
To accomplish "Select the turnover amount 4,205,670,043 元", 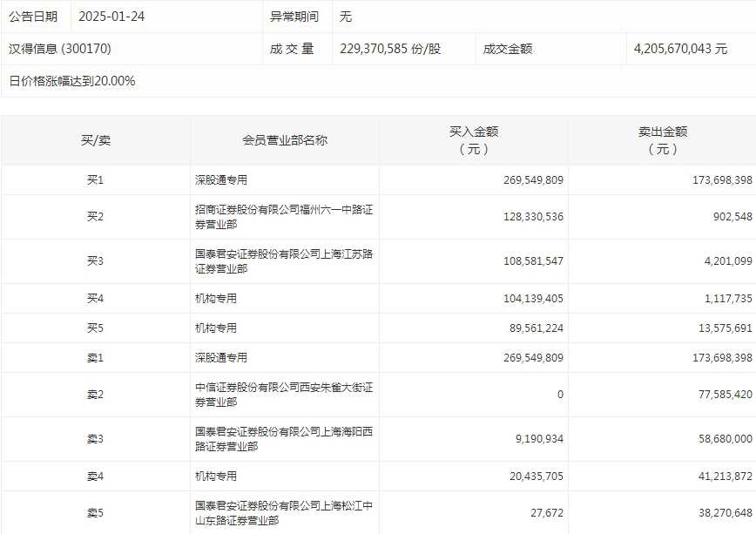I will tap(680, 49).
